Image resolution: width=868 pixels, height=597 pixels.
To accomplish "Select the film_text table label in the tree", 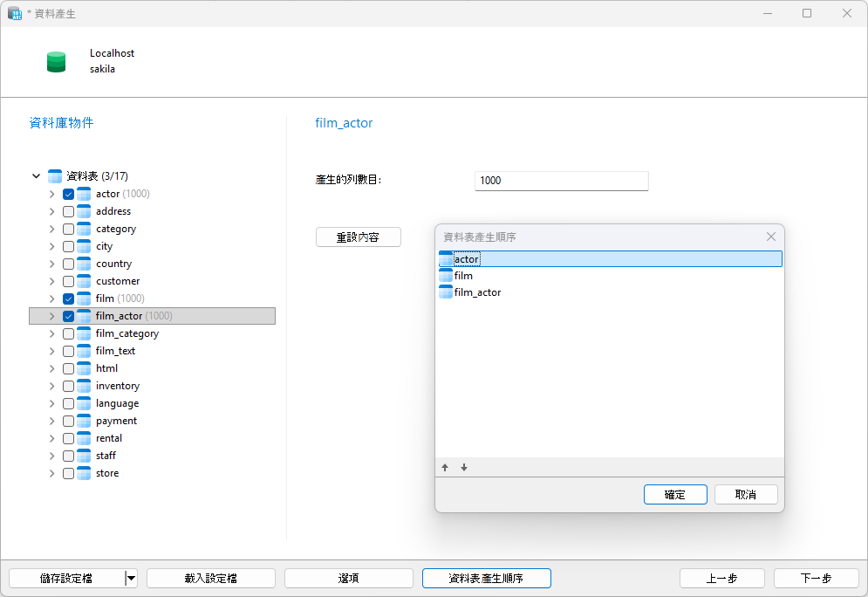I will point(115,351).
